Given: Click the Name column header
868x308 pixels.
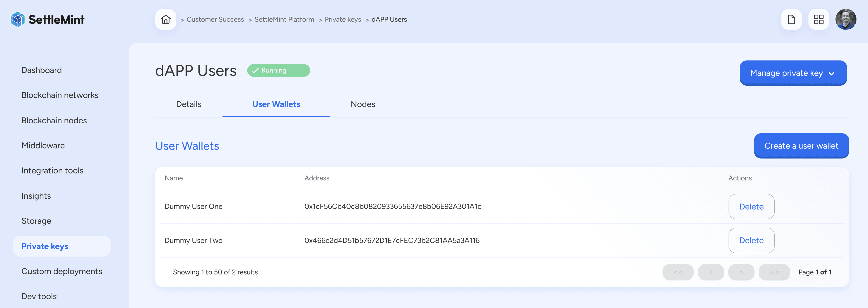Looking at the screenshot, I should (174, 178).
